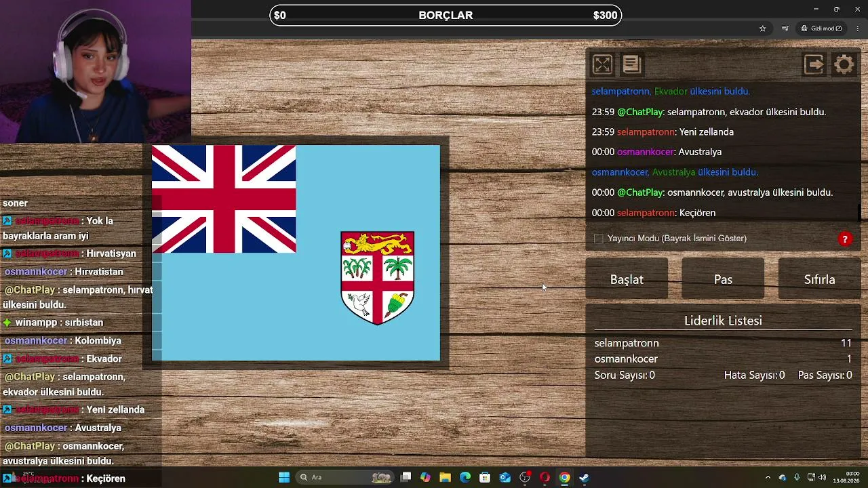This screenshot has width=868, height=488.
Task: Click chat overlay message 'osmannkocer : Kolombiya'
Action: 62,341
